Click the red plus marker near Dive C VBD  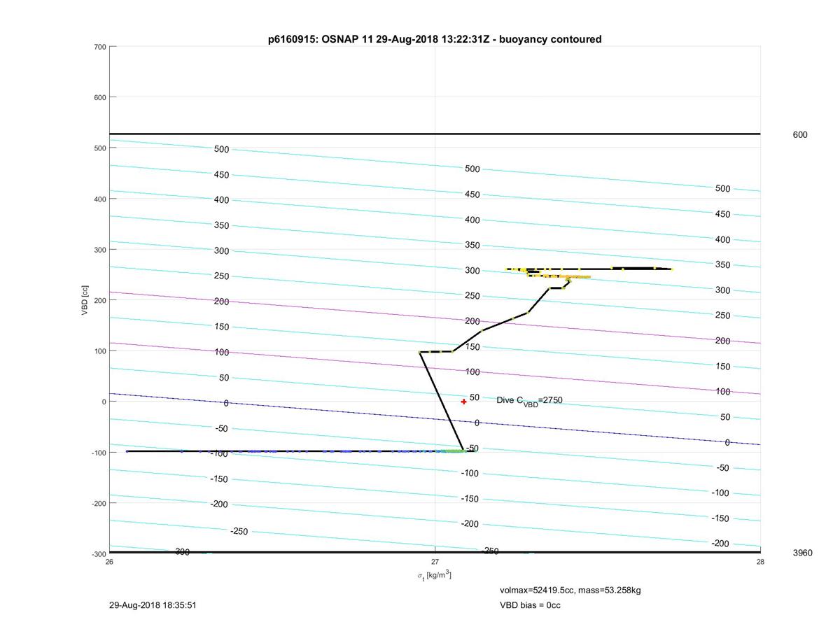pyautogui.click(x=463, y=402)
